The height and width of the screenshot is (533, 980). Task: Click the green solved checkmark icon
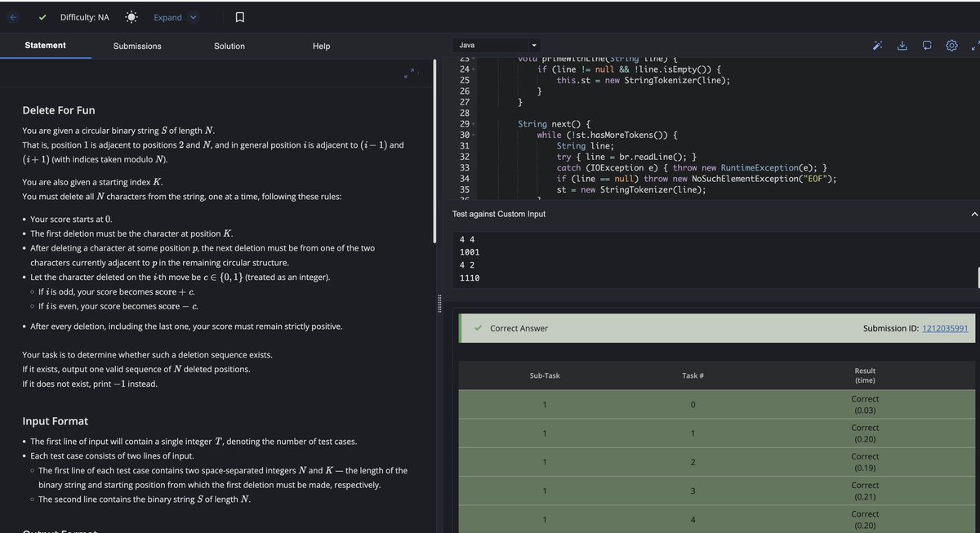42,17
